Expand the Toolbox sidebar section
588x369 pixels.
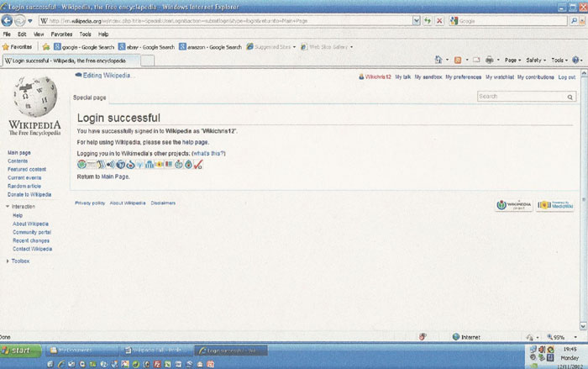pyautogui.click(x=8, y=261)
